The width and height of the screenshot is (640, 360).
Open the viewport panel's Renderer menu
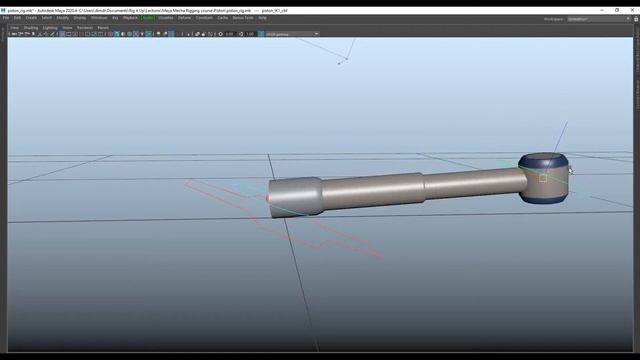pyautogui.click(x=85, y=28)
